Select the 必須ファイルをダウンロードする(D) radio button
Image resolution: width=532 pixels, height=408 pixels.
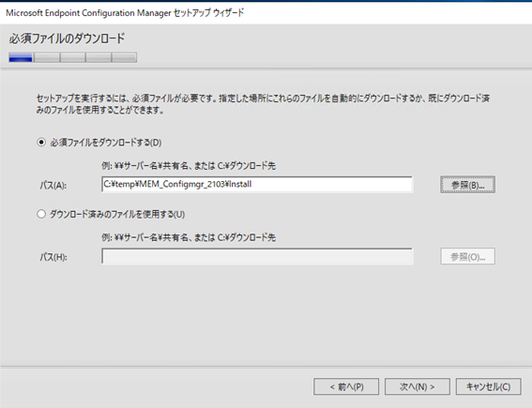[41, 143]
